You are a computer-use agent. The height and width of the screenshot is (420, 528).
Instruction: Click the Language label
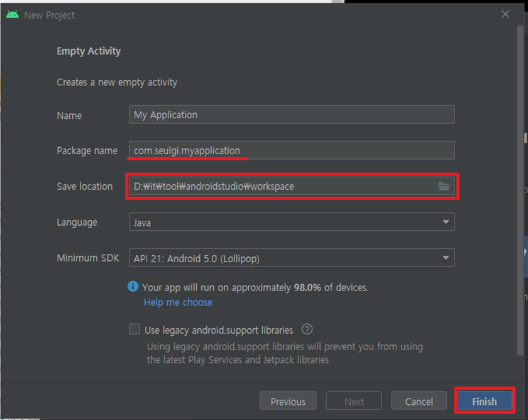point(77,223)
